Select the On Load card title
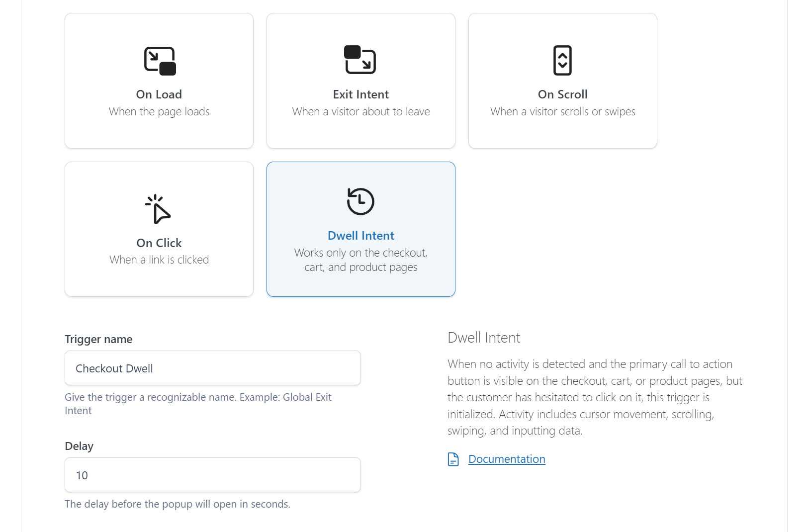 point(159,94)
